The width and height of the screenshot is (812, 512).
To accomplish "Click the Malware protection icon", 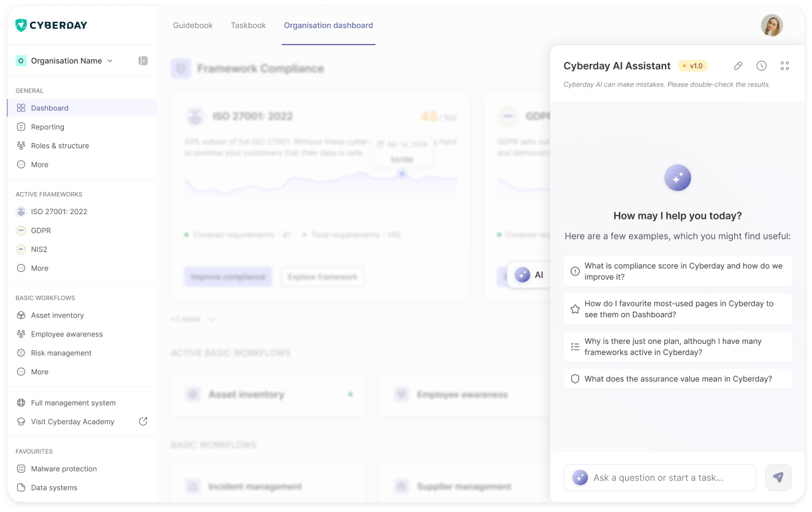I will coord(21,469).
